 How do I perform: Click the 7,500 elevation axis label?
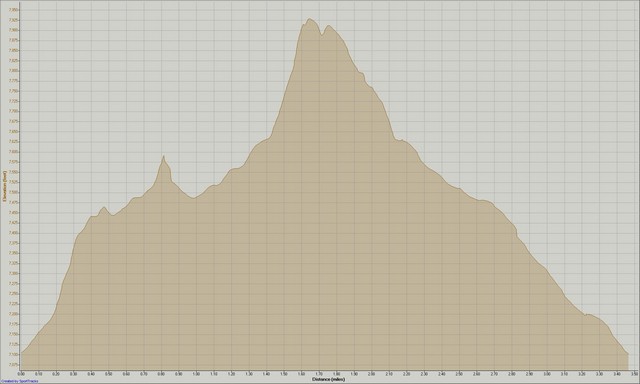tap(13, 192)
